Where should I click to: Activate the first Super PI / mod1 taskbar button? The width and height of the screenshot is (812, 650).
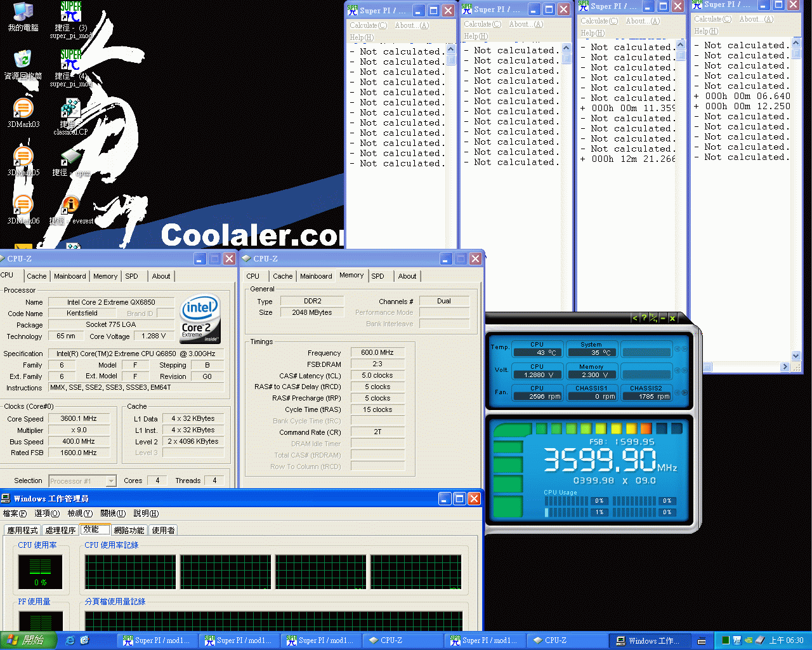point(158,640)
